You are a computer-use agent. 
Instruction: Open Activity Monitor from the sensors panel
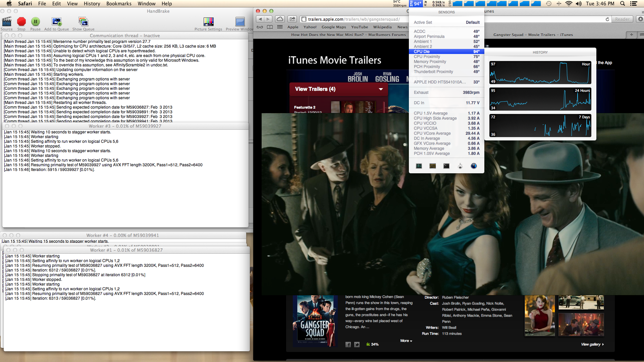[419, 166]
